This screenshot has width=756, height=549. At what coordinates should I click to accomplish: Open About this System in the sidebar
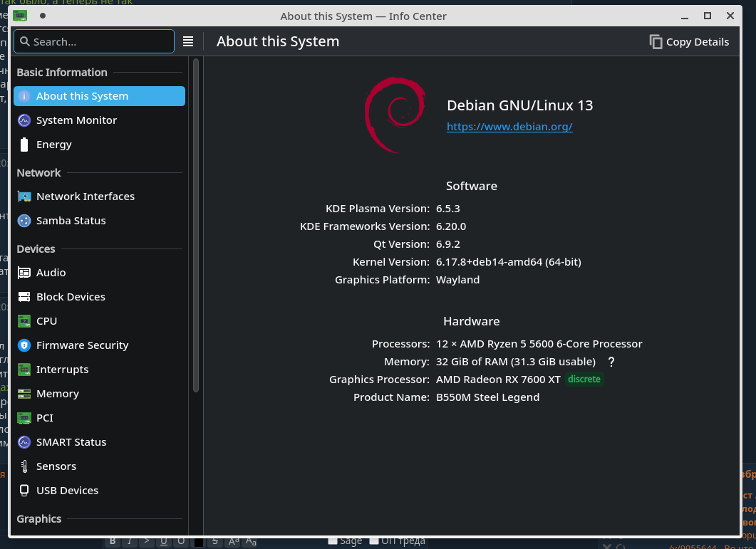click(99, 96)
